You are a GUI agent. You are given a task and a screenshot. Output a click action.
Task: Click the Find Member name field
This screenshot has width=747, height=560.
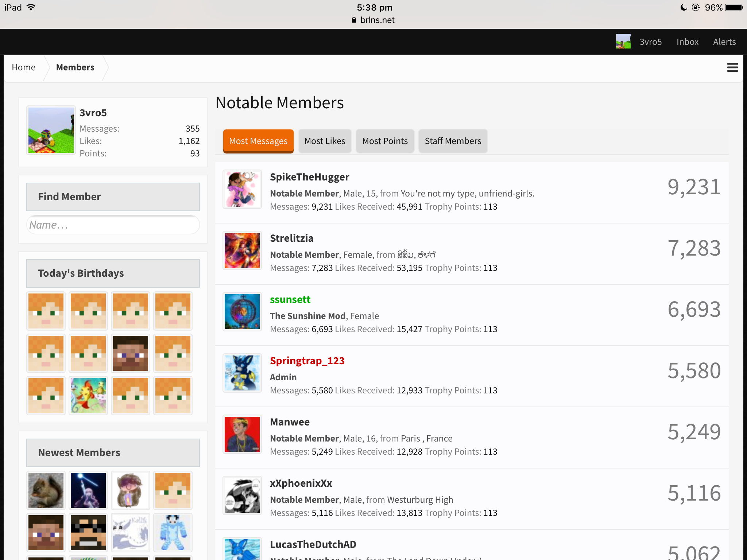[113, 225]
